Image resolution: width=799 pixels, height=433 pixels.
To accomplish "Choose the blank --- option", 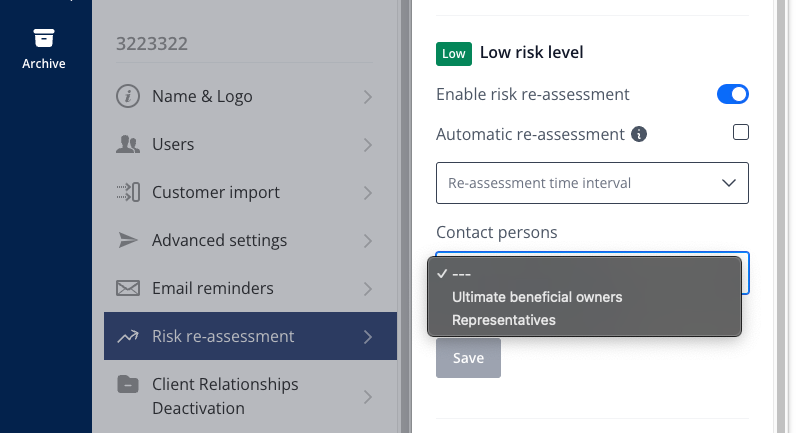I will 462,274.
